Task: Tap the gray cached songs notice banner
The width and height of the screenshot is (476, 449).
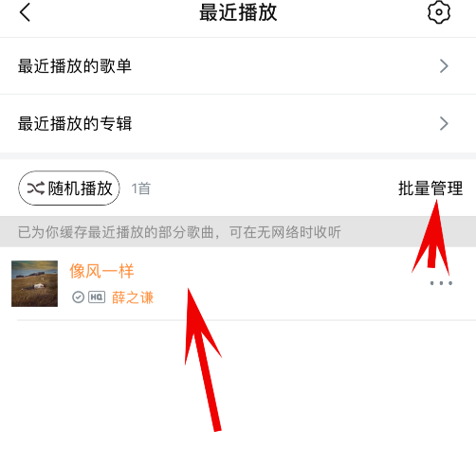Action: pyautogui.click(x=238, y=232)
